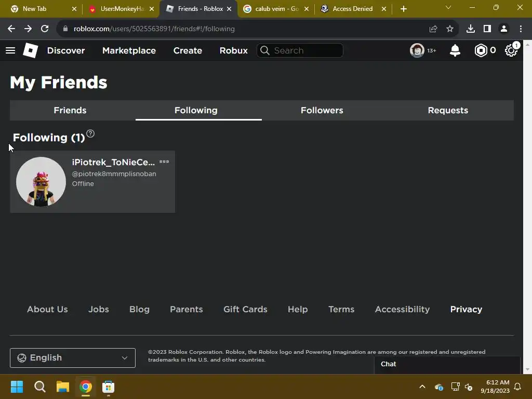Open the Chat panel
The width and height of the screenshot is (532, 399).
447,364
